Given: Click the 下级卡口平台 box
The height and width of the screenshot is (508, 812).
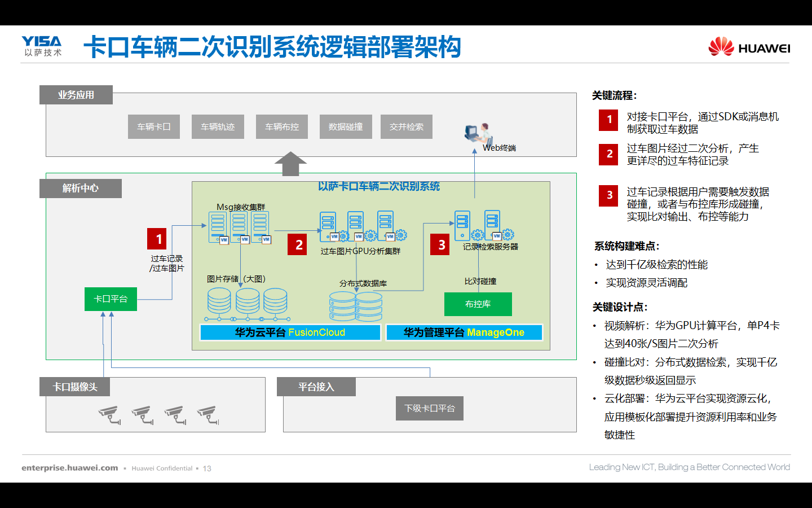Looking at the screenshot, I should pyautogui.click(x=430, y=408).
